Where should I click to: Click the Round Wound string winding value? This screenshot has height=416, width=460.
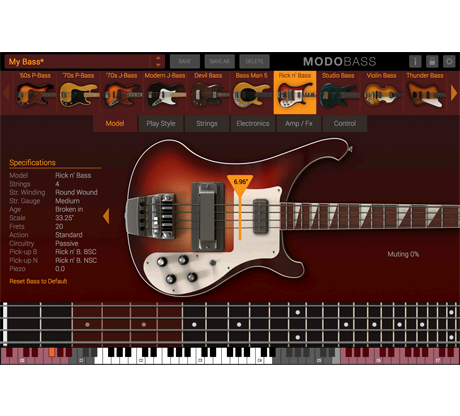(76, 192)
